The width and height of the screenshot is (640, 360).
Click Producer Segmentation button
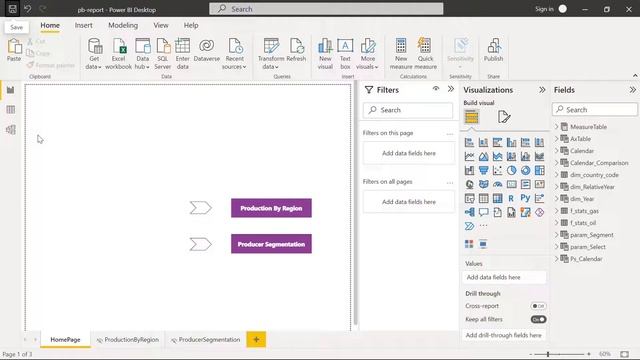click(x=271, y=244)
